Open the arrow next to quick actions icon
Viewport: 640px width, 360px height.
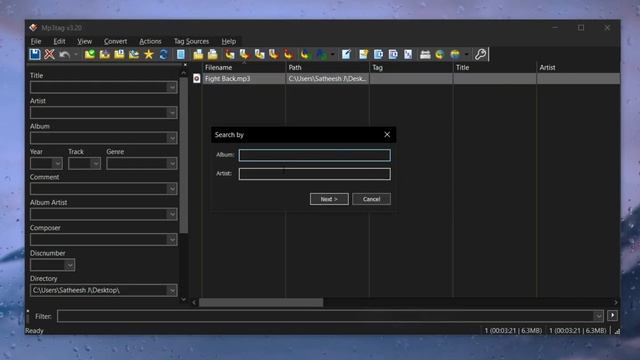coord(333,55)
